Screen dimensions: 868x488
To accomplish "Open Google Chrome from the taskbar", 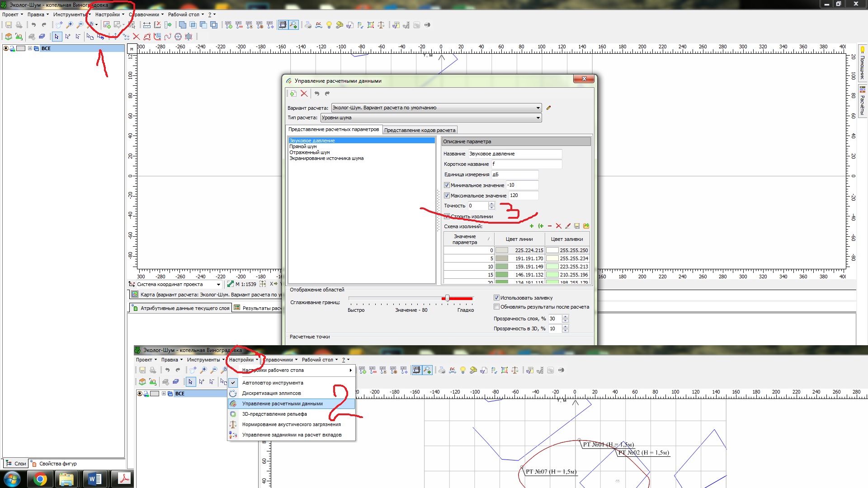I will point(40,479).
